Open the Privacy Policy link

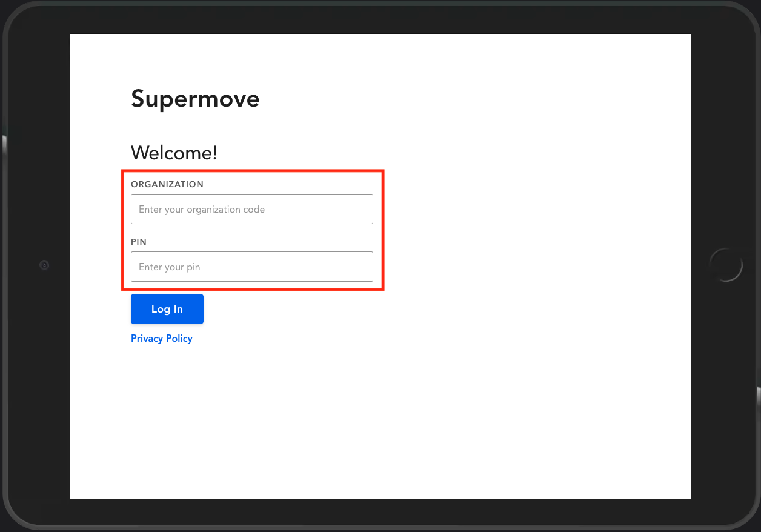tap(161, 338)
